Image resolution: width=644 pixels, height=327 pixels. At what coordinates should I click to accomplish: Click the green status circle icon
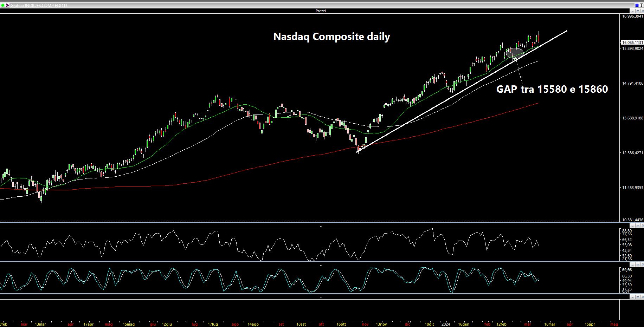pos(3,5)
